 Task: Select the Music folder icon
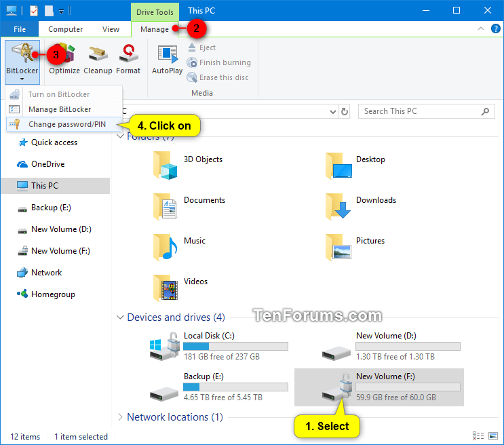(x=166, y=247)
